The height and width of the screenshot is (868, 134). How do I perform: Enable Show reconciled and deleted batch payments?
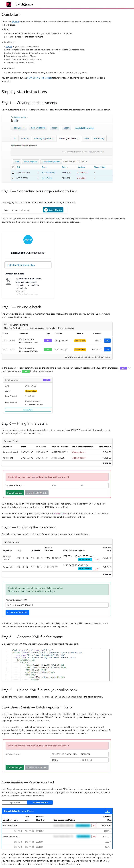(x=66, y=357)
